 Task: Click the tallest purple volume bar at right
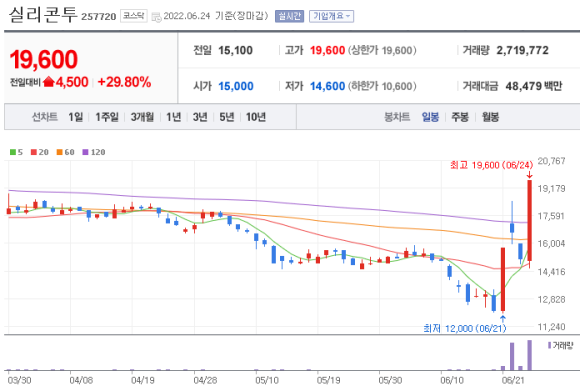[x=530, y=355]
